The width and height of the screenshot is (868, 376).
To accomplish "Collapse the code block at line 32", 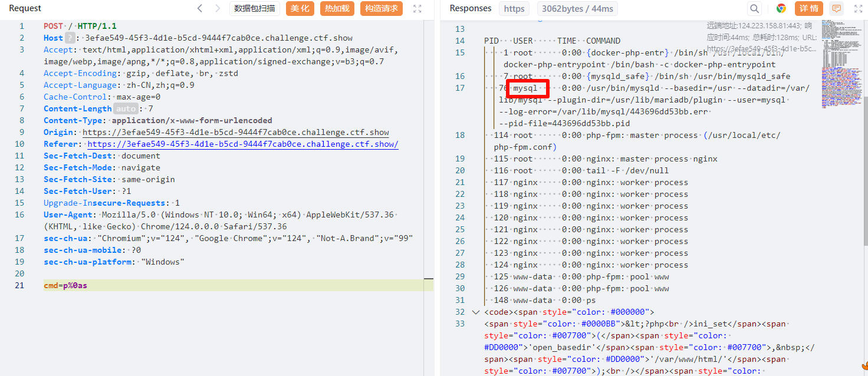I will coord(476,312).
